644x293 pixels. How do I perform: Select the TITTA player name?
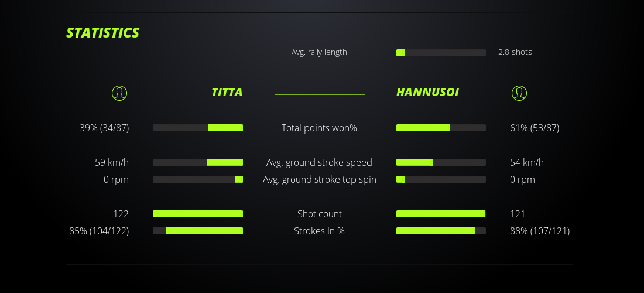click(x=227, y=93)
